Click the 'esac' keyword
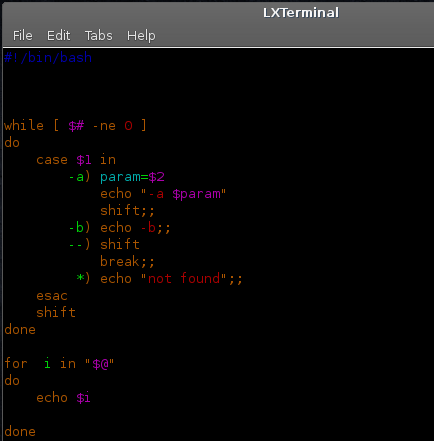434x441 pixels. (52, 296)
